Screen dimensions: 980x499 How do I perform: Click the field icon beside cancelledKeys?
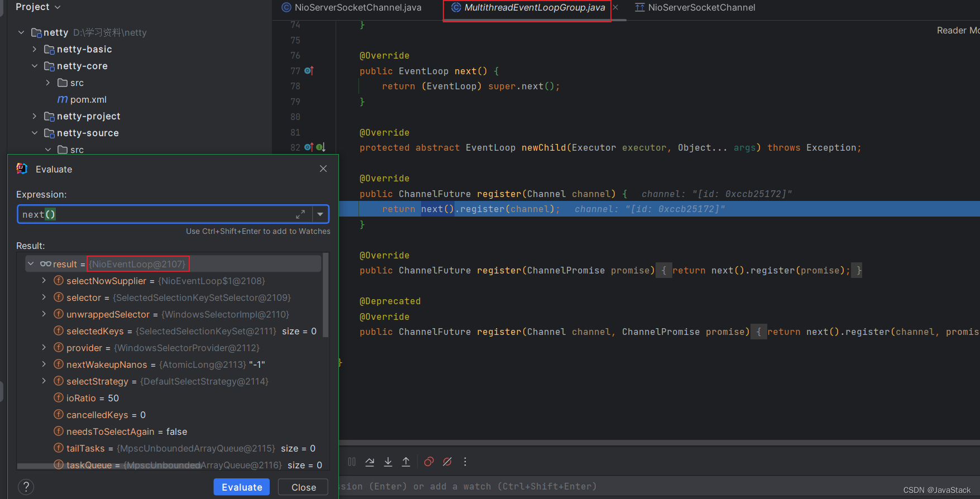tap(59, 414)
